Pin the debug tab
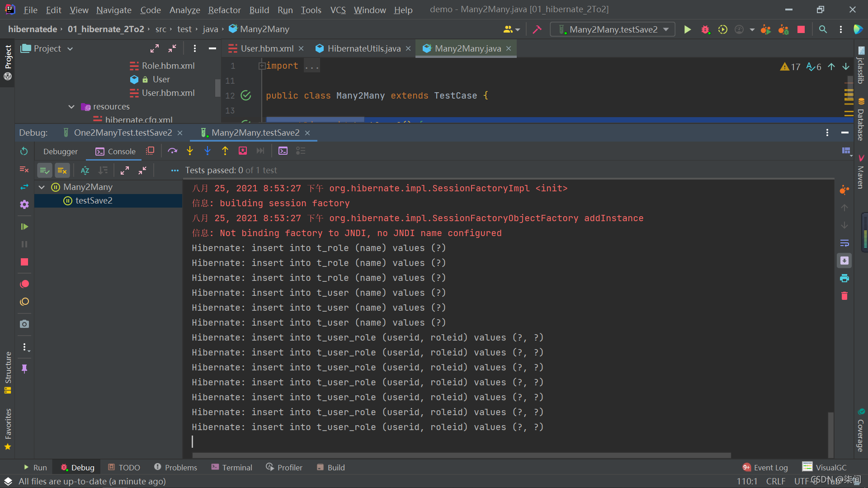 coord(24,369)
